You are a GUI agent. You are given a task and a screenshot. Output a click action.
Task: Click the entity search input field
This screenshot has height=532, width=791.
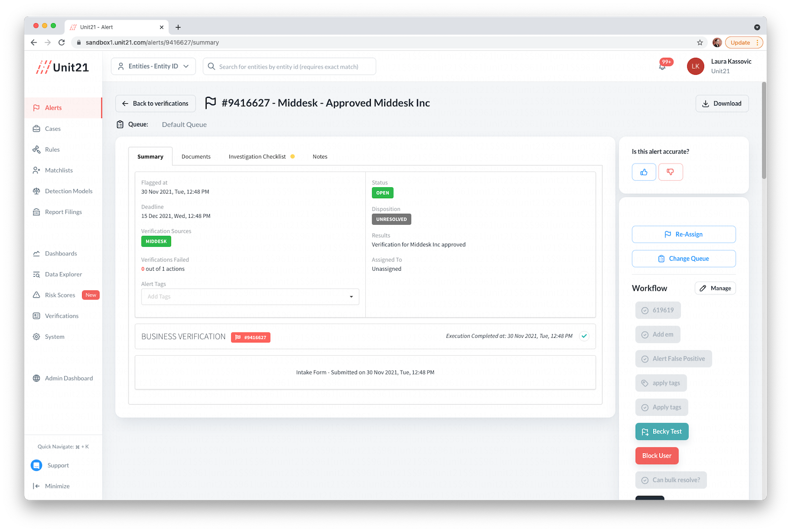point(289,66)
